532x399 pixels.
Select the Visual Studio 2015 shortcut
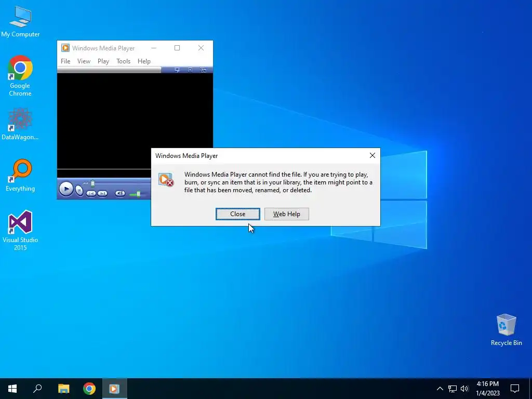[20, 231]
